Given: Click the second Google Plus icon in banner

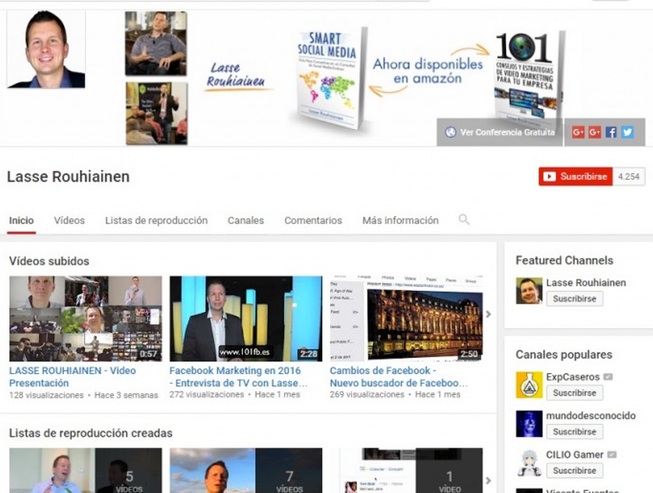Looking at the screenshot, I should pyautogui.click(x=594, y=132).
